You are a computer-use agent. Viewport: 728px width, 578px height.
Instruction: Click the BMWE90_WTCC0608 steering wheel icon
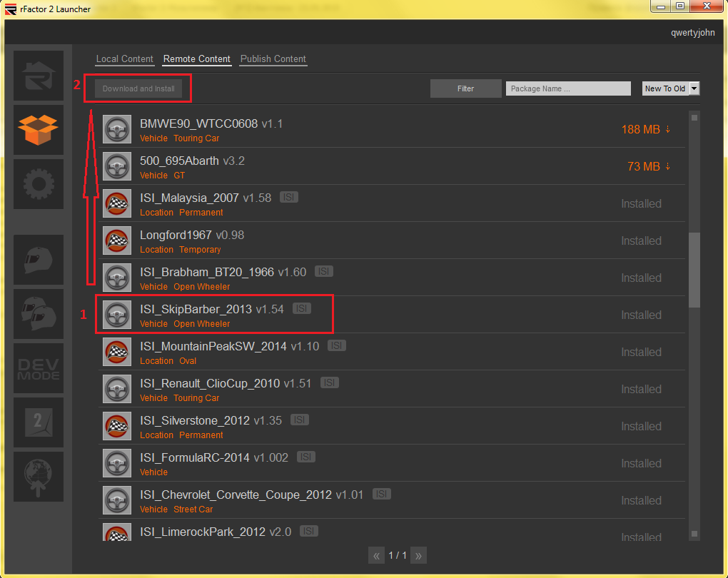(x=116, y=130)
